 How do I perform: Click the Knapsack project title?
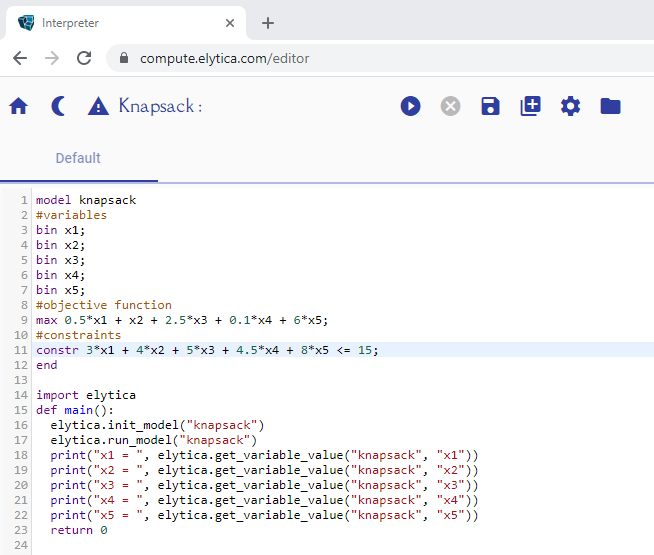(x=160, y=106)
